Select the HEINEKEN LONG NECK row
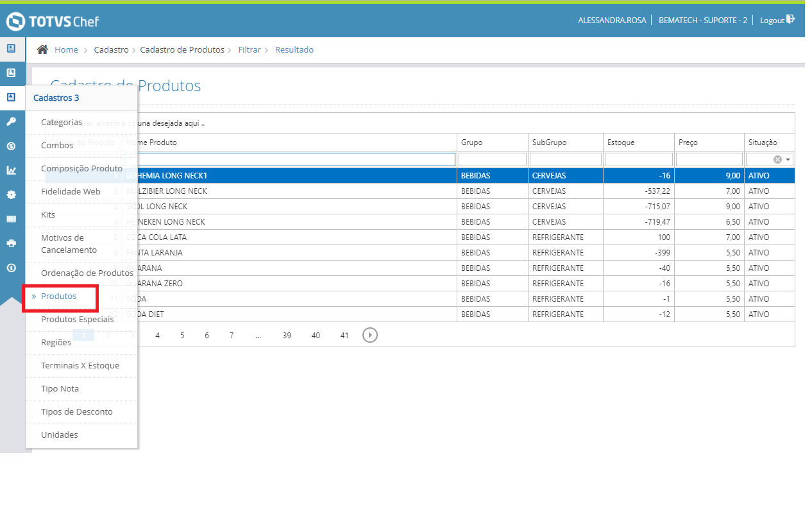The width and height of the screenshot is (812, 525). click(420, 222)
